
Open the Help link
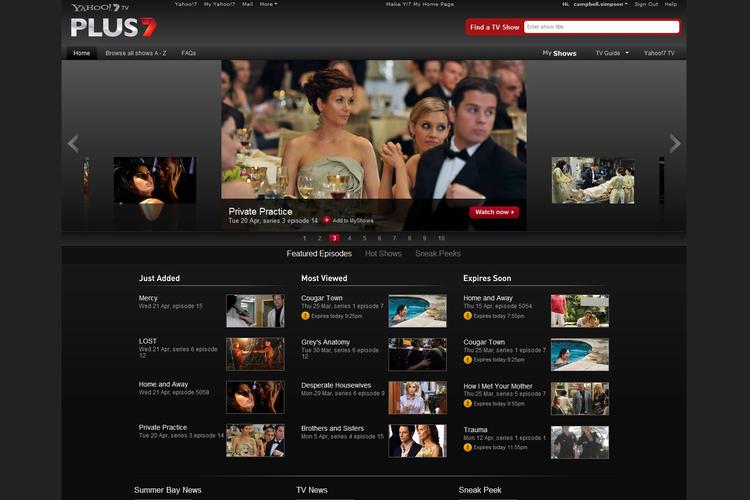click(x=671, y=4)
